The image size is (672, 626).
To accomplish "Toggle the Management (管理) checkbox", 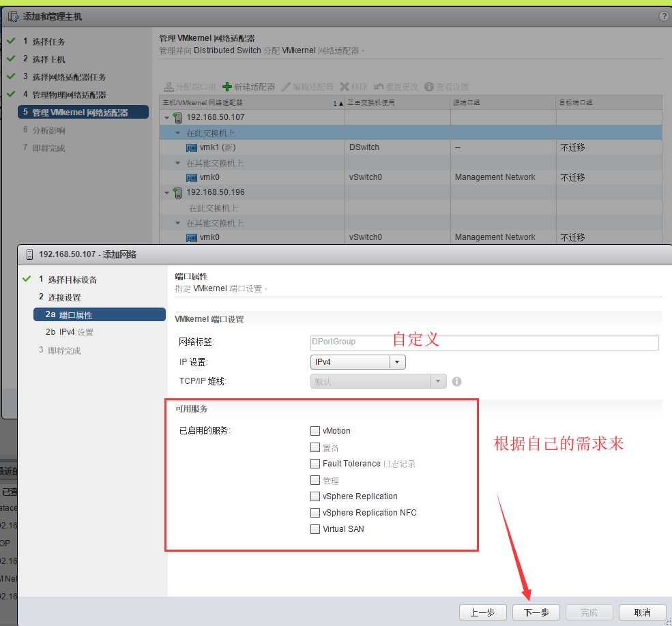I will [315, 480].
